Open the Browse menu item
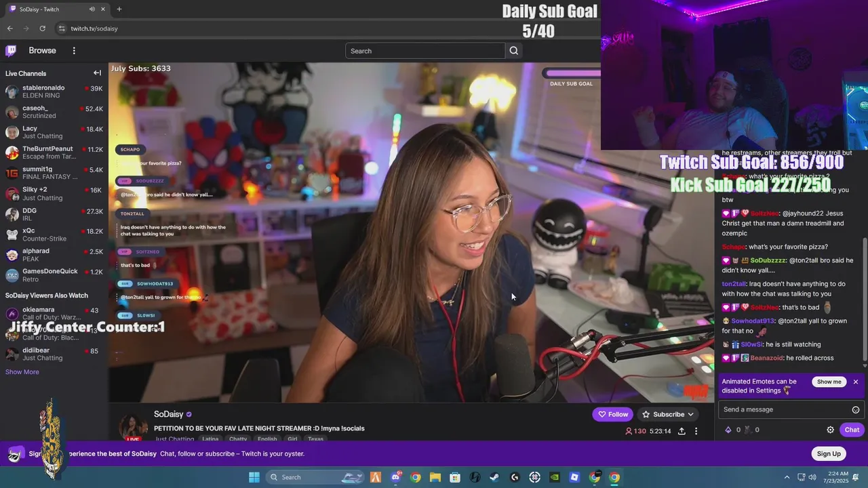868x488 pixels. [42, 50]
